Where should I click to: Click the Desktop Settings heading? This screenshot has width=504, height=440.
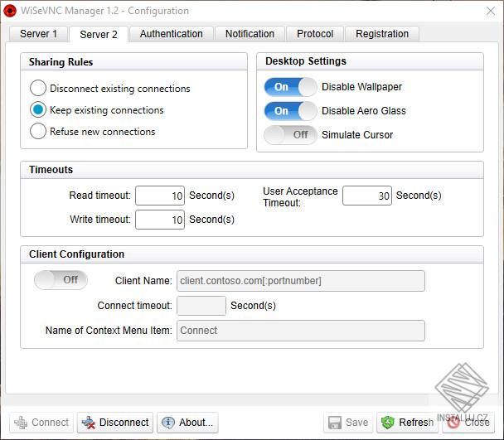point(306,61)
